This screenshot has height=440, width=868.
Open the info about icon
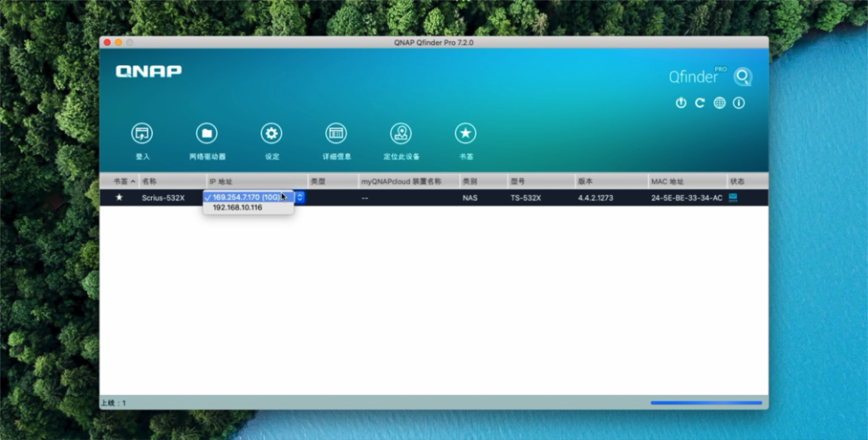click(x=739, y=103)
